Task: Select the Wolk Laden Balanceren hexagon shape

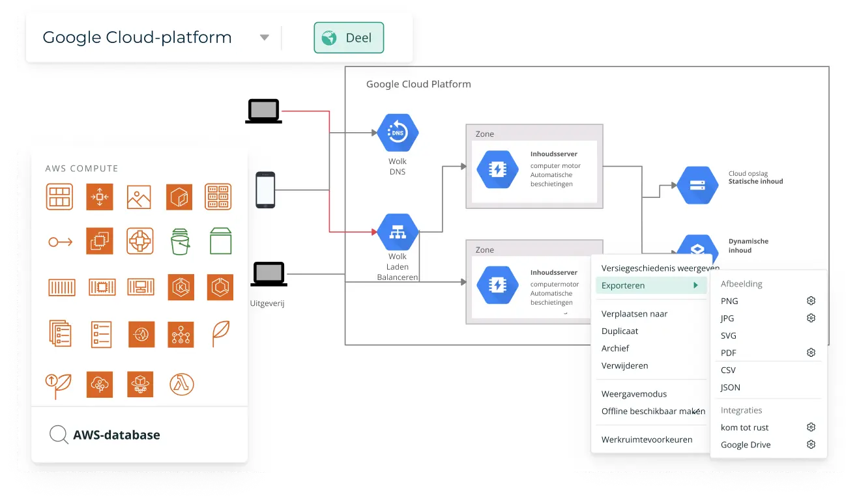Action: coord(398,232)
